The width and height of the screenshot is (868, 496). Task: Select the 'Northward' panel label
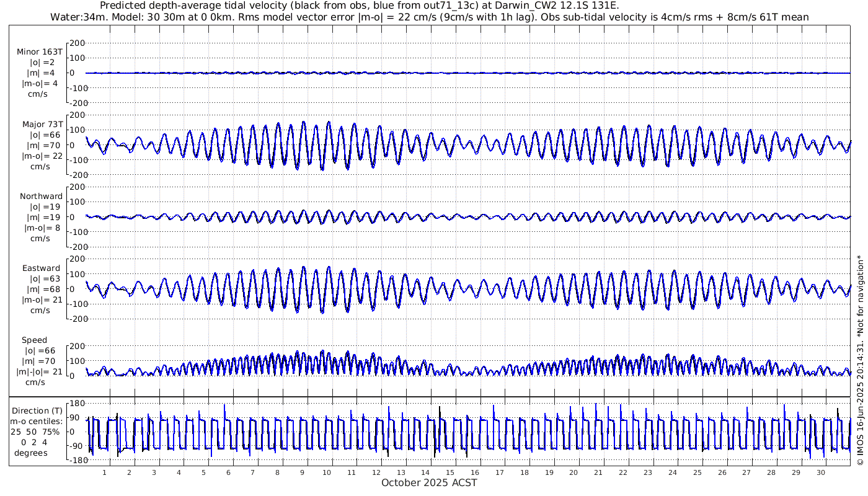[x=42, y=196]
